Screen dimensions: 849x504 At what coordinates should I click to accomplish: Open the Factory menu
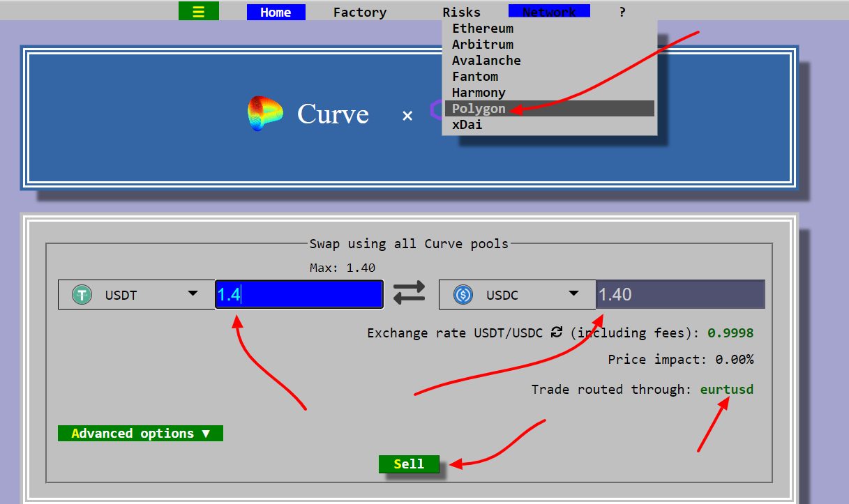pyautogui.click(x=360, y=12)
